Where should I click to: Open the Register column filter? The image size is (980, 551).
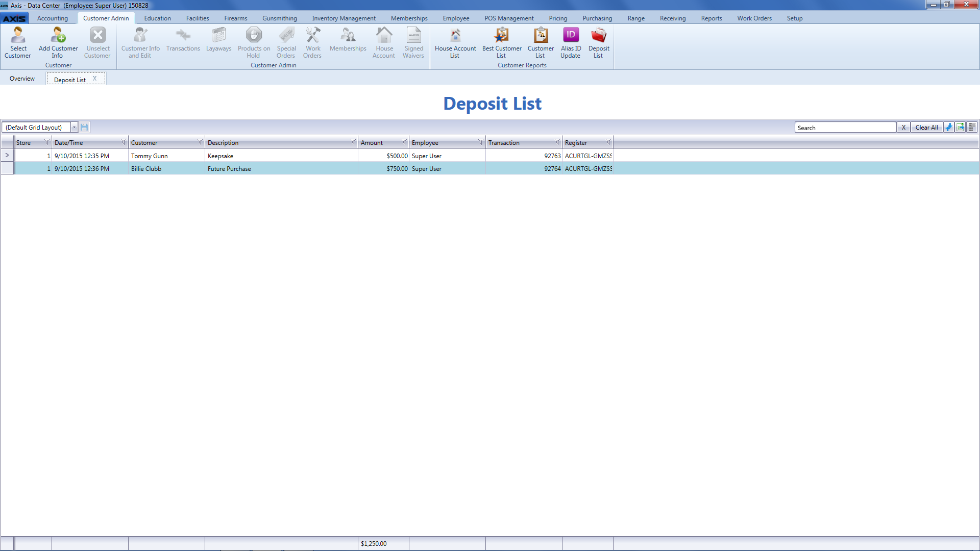608,142
